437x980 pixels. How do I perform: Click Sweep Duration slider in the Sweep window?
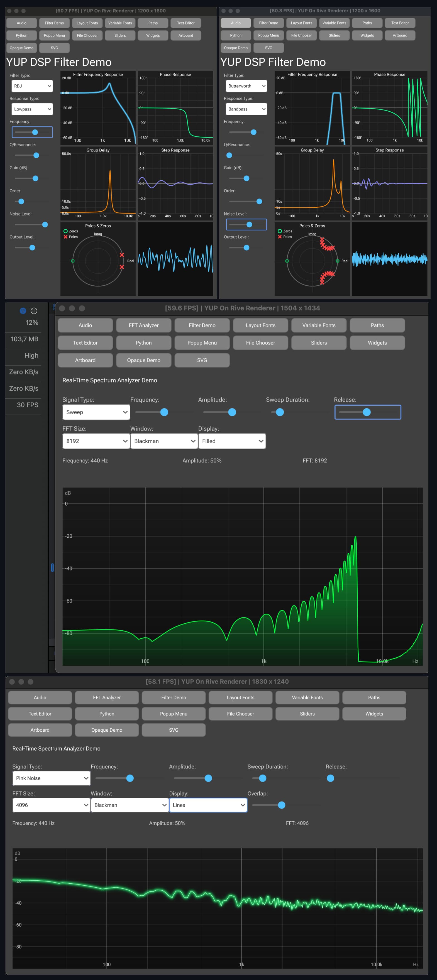click(x=300, y=412)
